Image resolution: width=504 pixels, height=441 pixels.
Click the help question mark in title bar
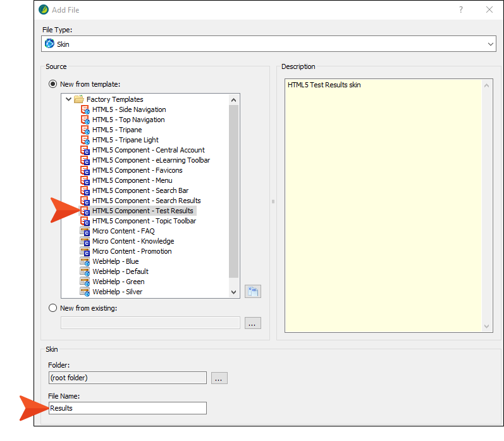point(461,9)
